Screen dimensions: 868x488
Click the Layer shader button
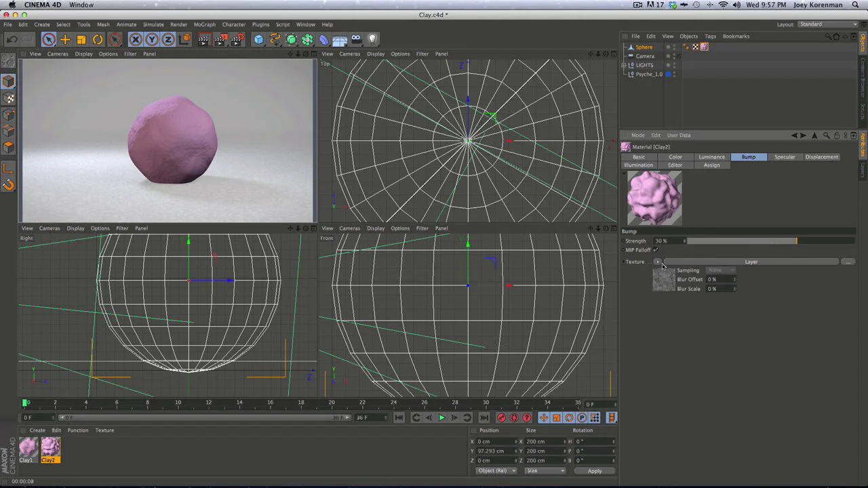[751, 262]
